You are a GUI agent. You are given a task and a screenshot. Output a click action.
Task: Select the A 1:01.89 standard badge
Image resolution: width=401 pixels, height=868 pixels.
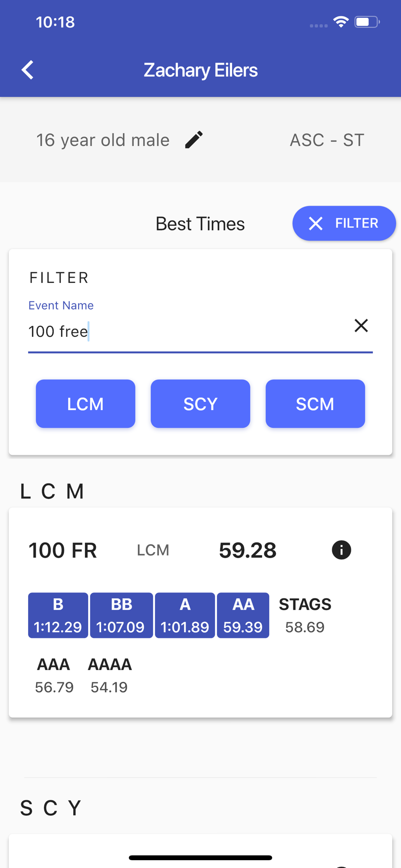[x=185, y=615]
